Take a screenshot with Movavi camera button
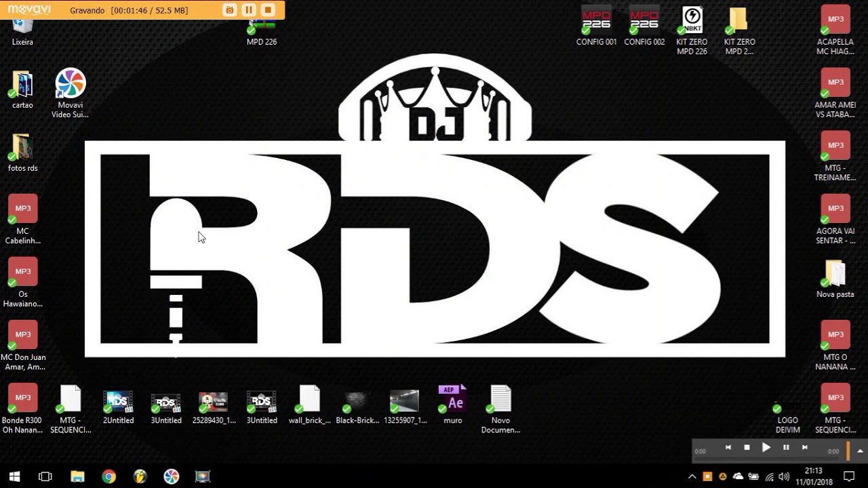The height and width of the screenshot is (488, 868). [230, 10]
